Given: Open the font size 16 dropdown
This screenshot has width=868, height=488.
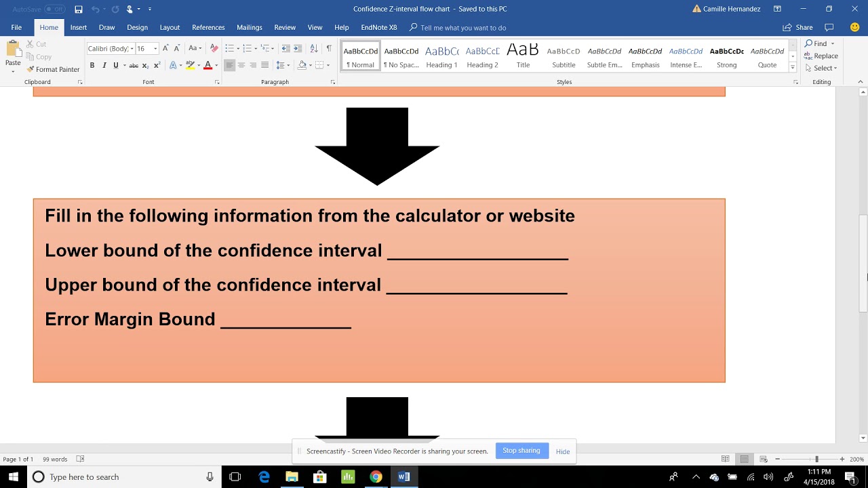Looking at the screenshot, I should [x=155, y=49].
